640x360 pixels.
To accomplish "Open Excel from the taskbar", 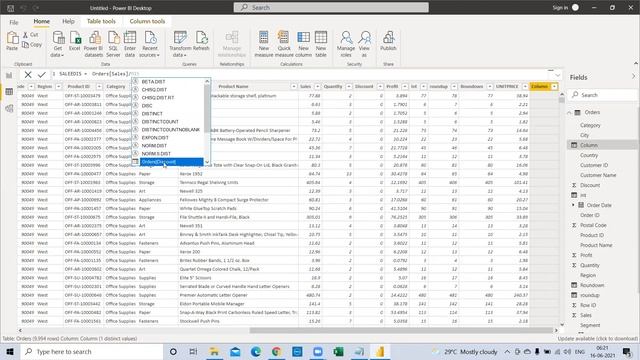I will (x=338, y=352).
